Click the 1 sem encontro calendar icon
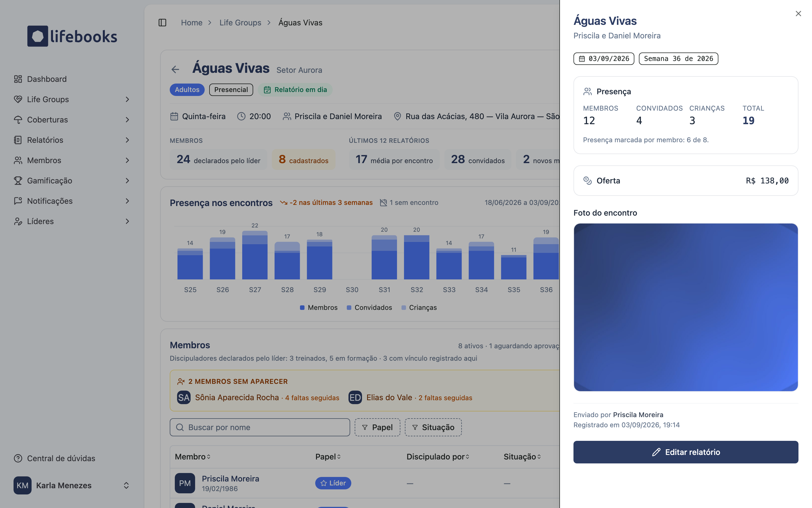 [x=383, y=203]
